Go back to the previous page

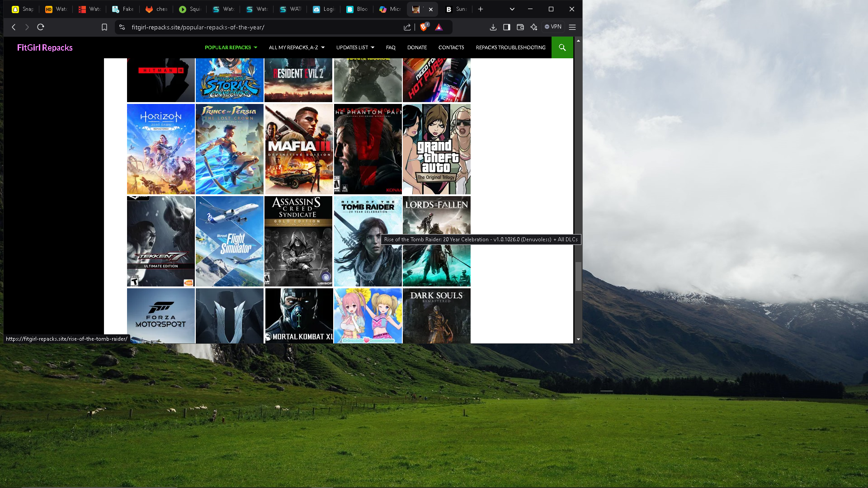coord(14,27)
